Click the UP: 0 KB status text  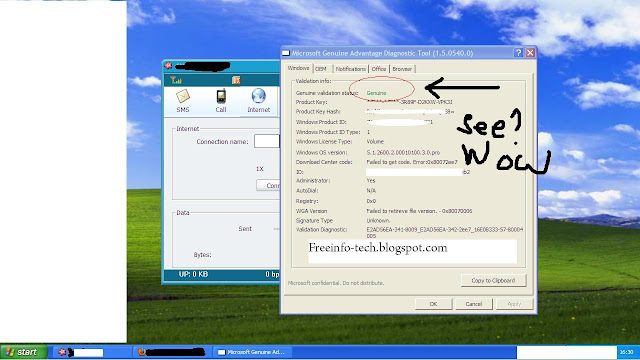point(193,274)
